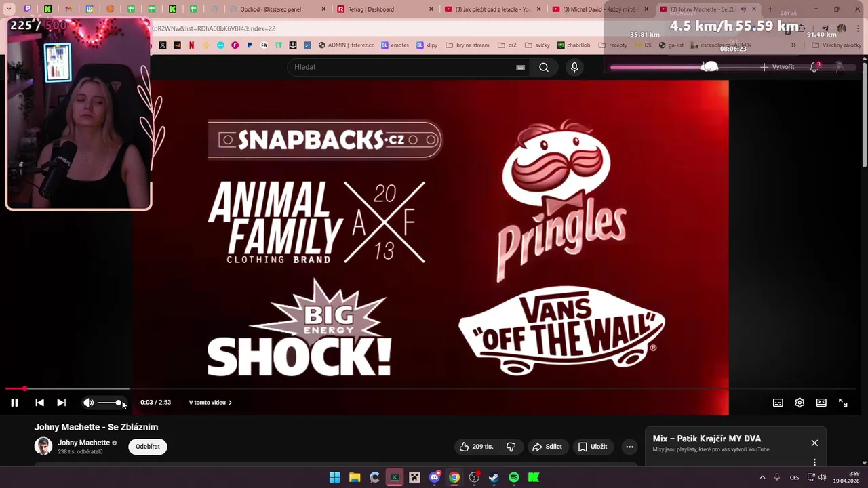
Task: Open the 'hry na stream' bookmark folder
Action: tap(467, 45)
